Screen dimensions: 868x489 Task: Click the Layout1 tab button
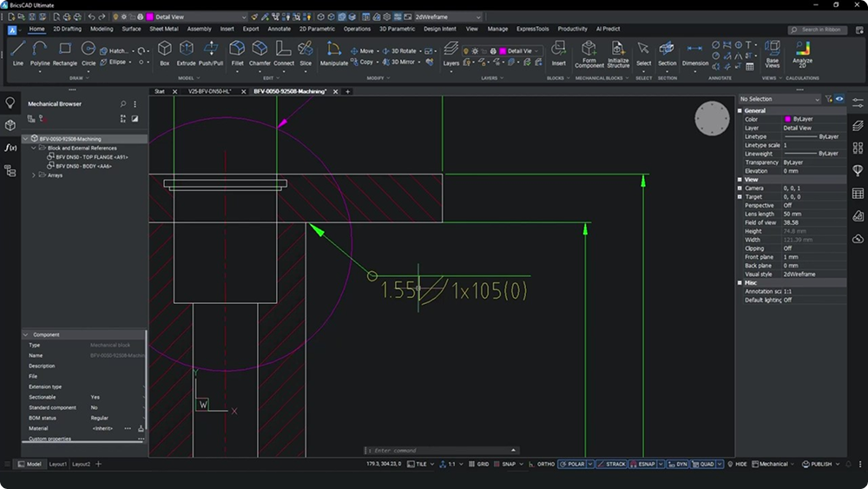57,465
